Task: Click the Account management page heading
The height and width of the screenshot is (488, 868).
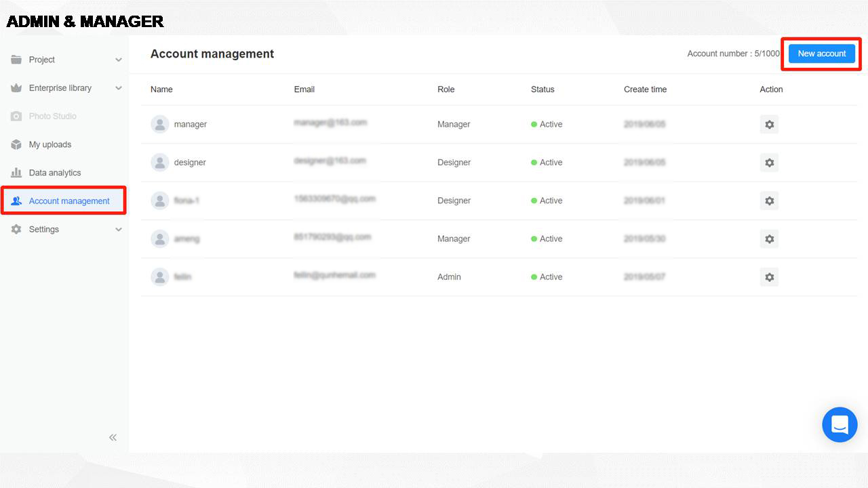Action: coord(212,54)
